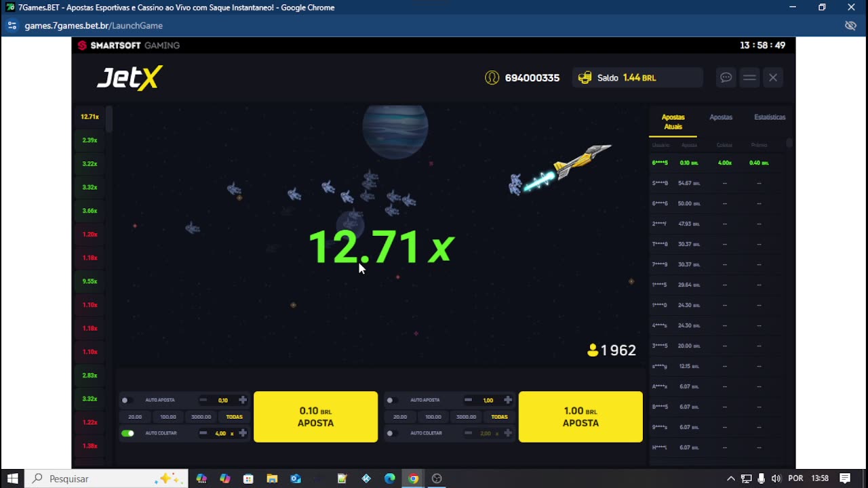The width and height of the screenshot is (868, 488).
Task: Click the bet row showing 54.67 BRL
Action: (717, 183)
